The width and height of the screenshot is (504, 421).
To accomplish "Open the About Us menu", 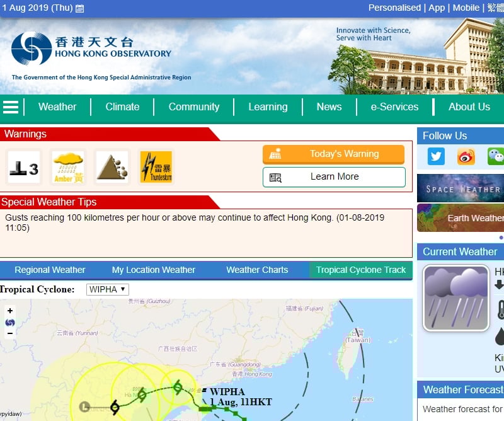I will [x=469, y=107].
